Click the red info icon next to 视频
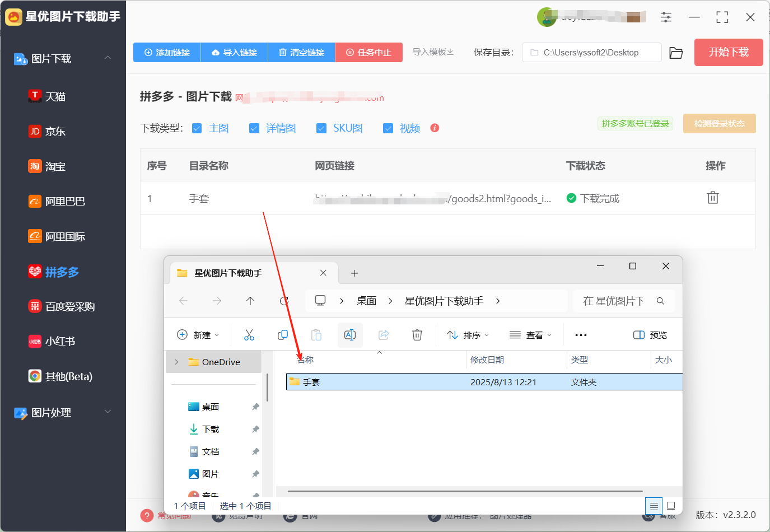The height and width of the screenshot is (532, 770). click(x=435, y=128)
